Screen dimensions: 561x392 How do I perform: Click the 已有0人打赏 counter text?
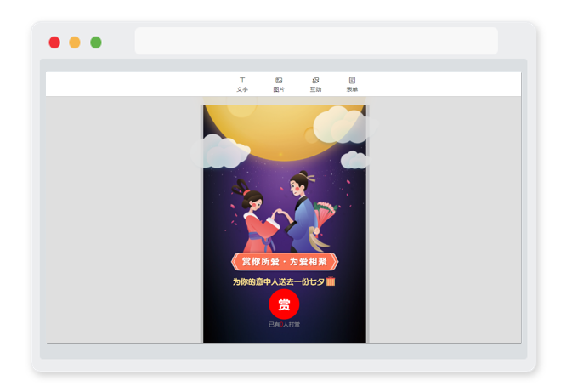284,324
